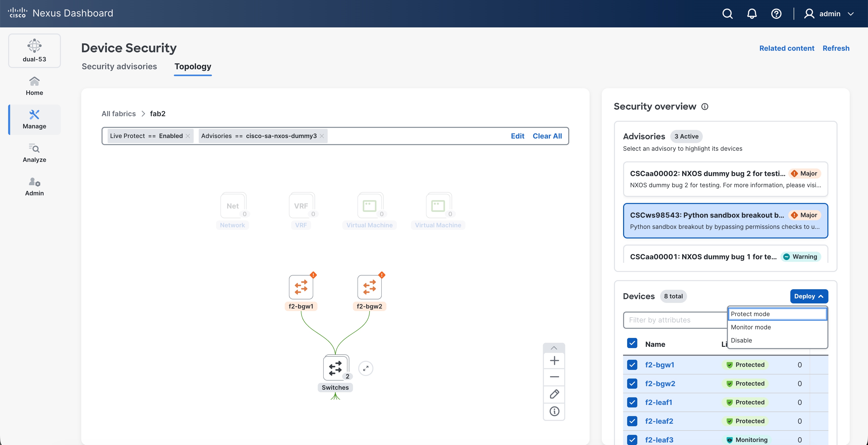The height and width of the screenshot is (445, 868).
Task: Click warning badge on f2-bgw2 node
Action: (x=382, y=275)
